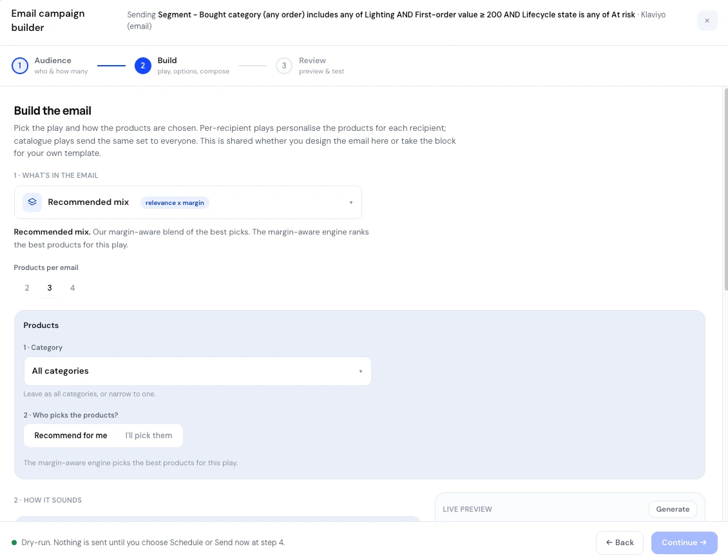Click Generate in Live Preview
728x560 pixels.
(673, 509)
